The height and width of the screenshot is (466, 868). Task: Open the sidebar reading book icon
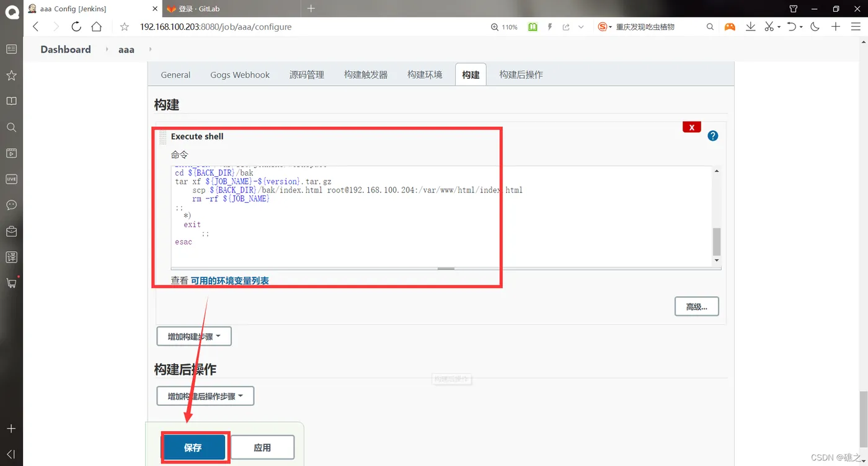coord(11,101)
